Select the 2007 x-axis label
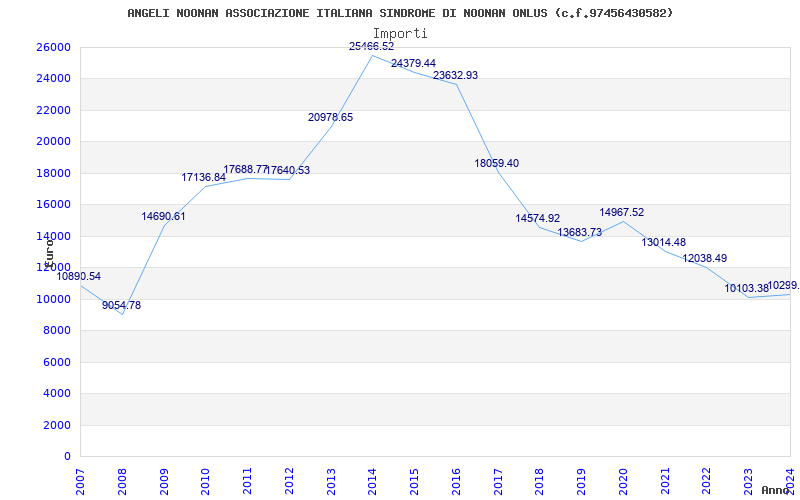Screen dimensions: 800x500 (x=81, y=482)
